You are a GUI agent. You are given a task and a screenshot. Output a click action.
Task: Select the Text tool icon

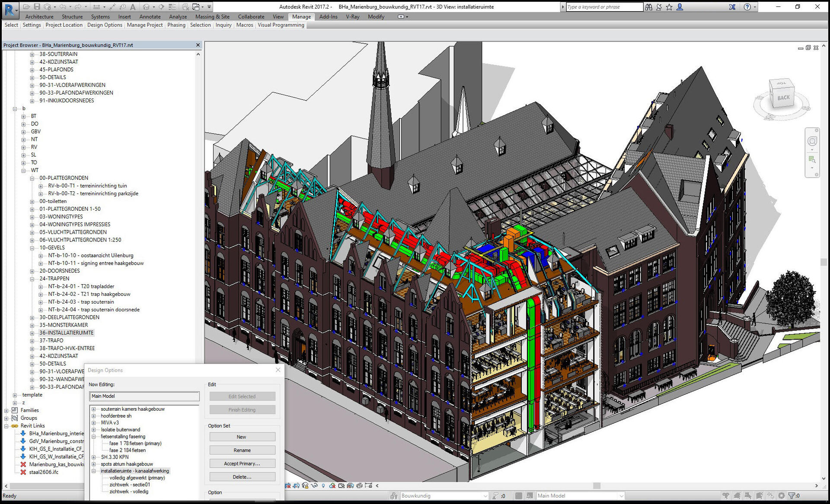click(133, 6)
